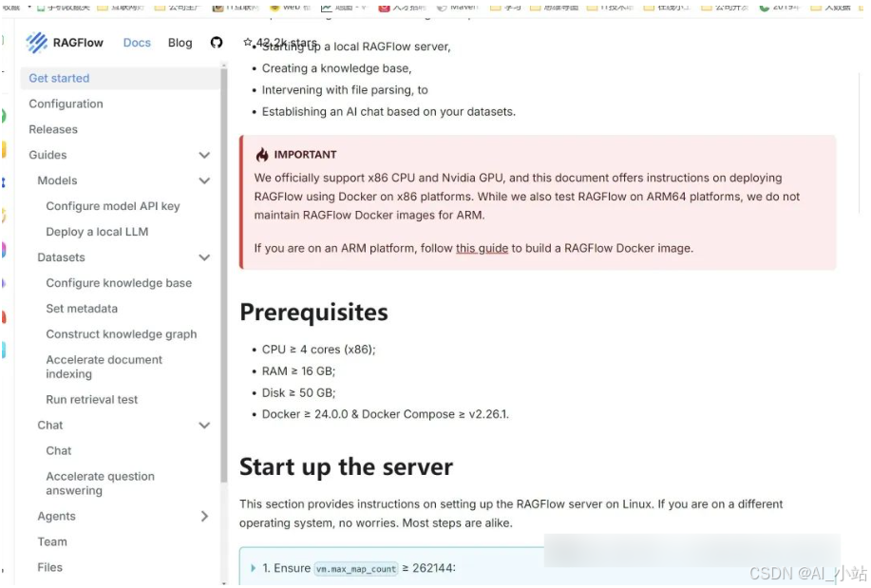The height and width of the screenshot is (588, 871).
Task: Select Get started in sidebar
Action: [x=121, y=78]
